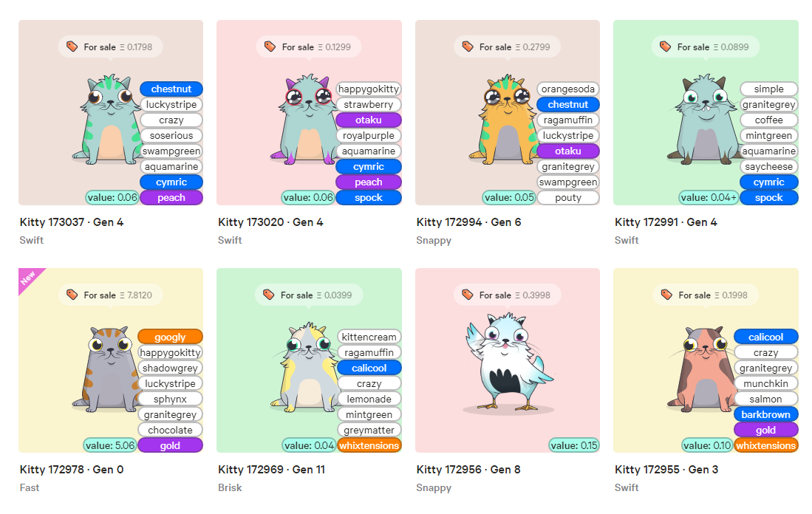Click the sale tag icon on Kitty 173037

(x=72, y=47)
